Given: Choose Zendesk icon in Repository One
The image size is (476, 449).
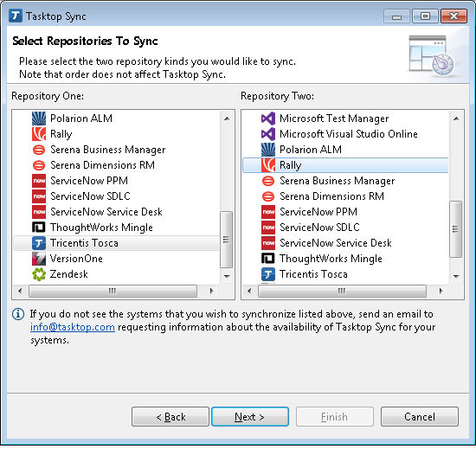Looking at the screenshot, I should tap(39, 274).
